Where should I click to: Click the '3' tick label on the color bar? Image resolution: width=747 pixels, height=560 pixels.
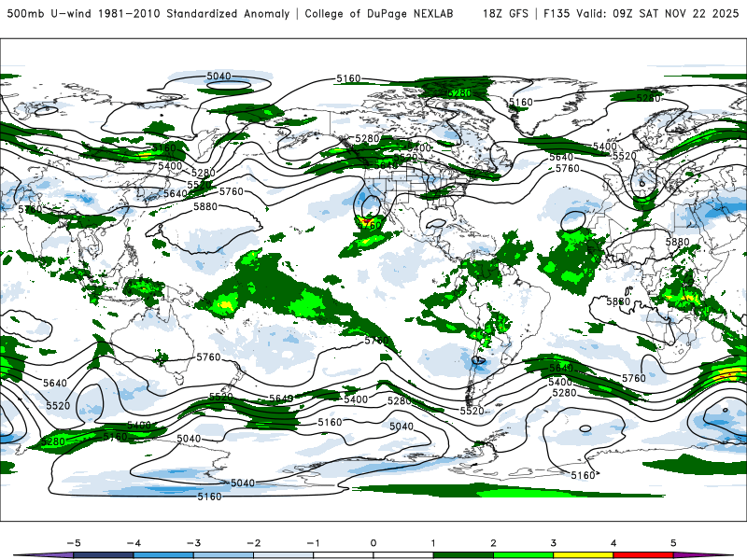[x=553, y=543]
